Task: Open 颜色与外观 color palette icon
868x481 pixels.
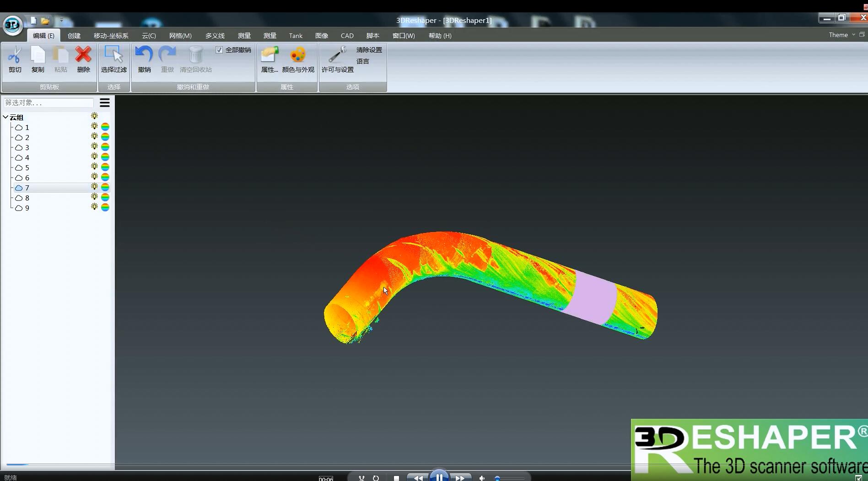Action: (298, 59)
